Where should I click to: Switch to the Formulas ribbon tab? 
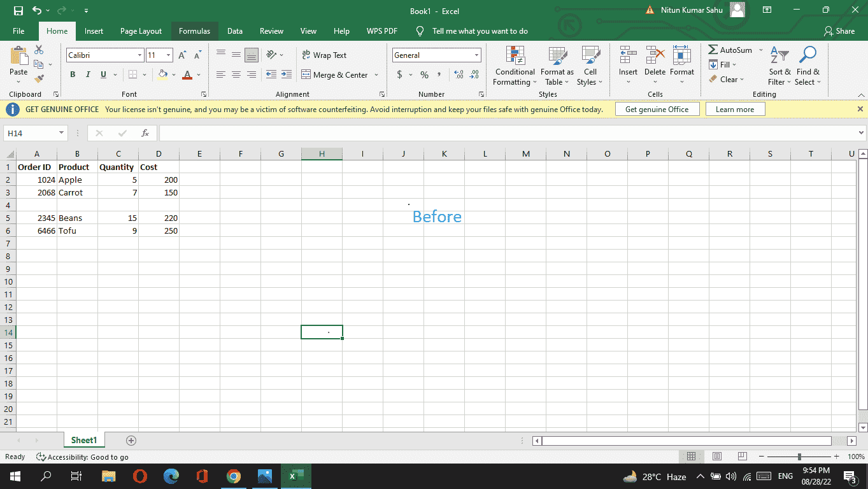click(x=194, y=31)
